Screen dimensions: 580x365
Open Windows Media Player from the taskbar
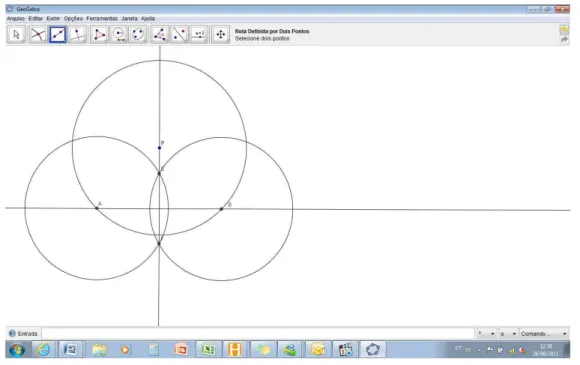click(125, 349)
